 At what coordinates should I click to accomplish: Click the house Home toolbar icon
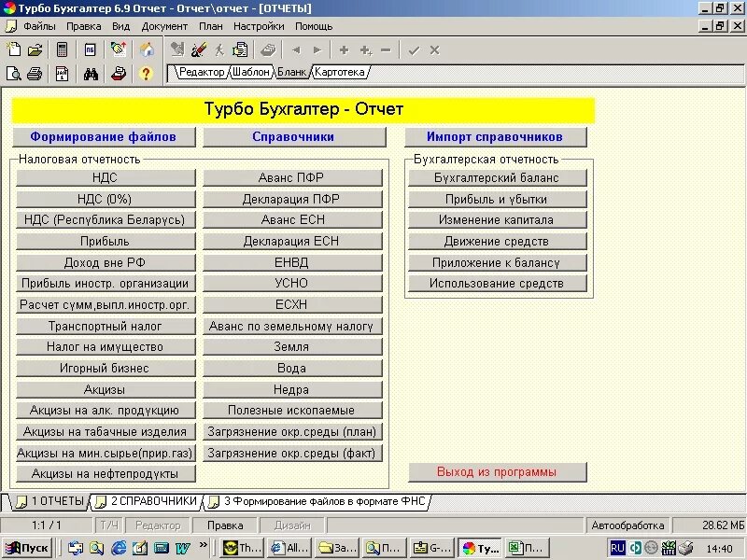coord(147,49)
